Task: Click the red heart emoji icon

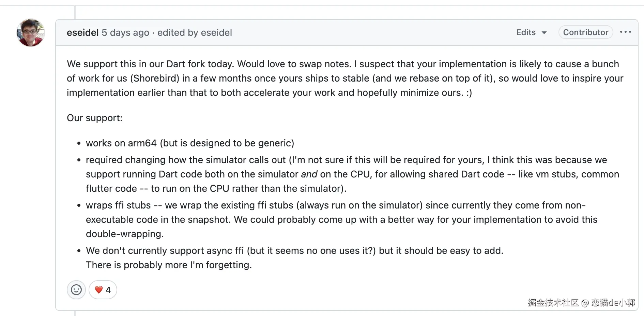Action: click(99, 290)
